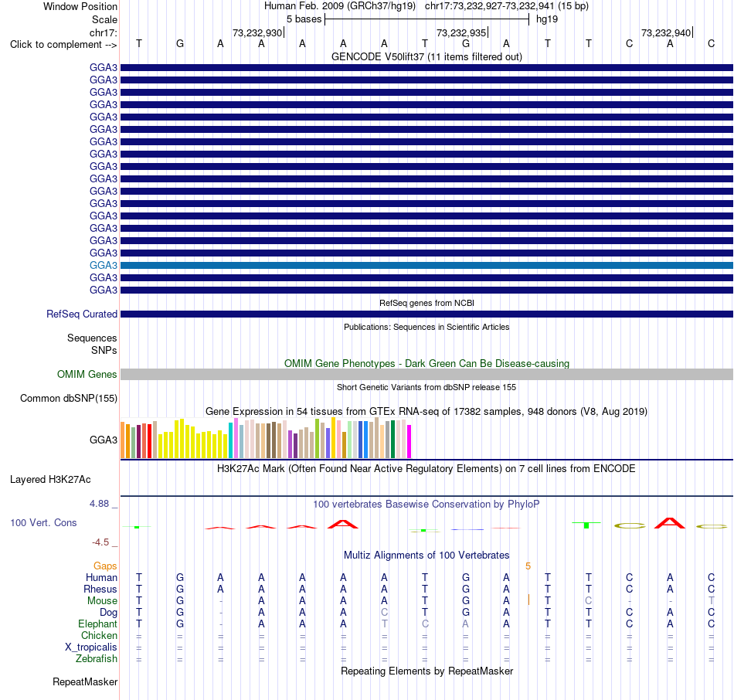Click the magenta last bar in GTEx chart

(409, 441)
